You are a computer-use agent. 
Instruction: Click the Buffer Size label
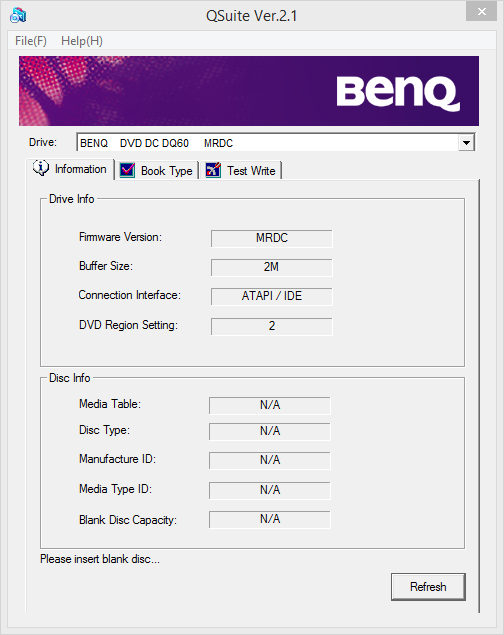tap(106, 266)
